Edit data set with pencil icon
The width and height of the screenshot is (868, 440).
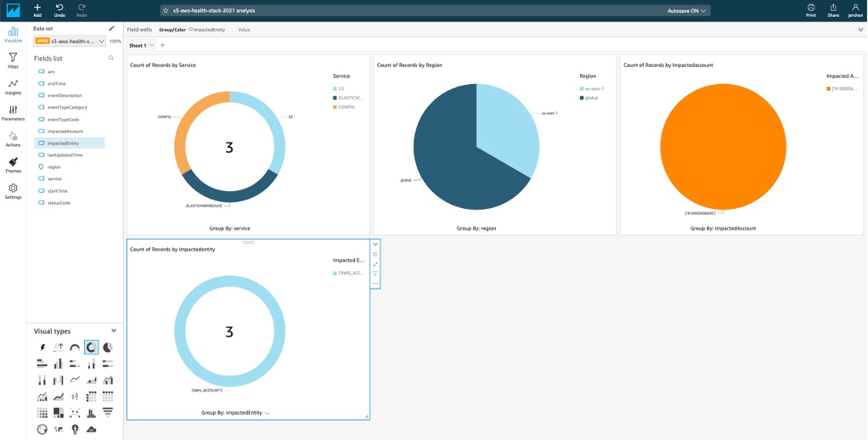pyautogui.click(x=112, y=28)
